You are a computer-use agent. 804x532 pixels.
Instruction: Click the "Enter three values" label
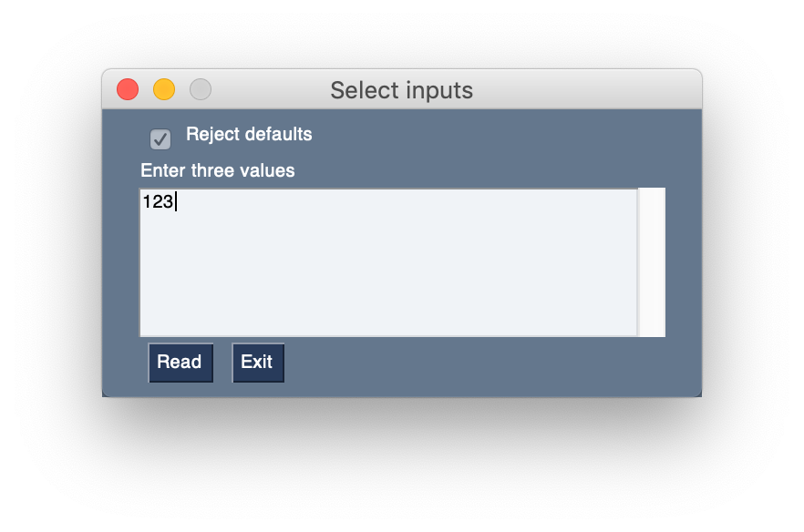coord(217,170)
